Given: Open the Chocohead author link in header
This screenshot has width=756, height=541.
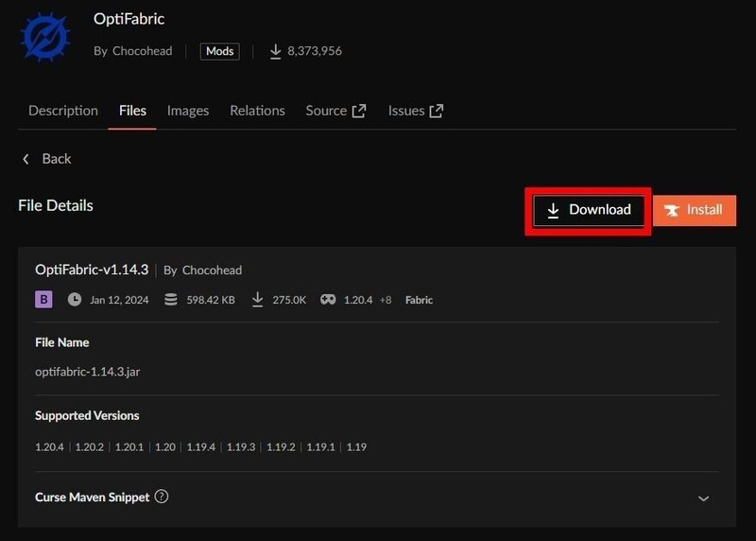Looking at the screenshot, I should pyautogui.click(x=143, y=51).
